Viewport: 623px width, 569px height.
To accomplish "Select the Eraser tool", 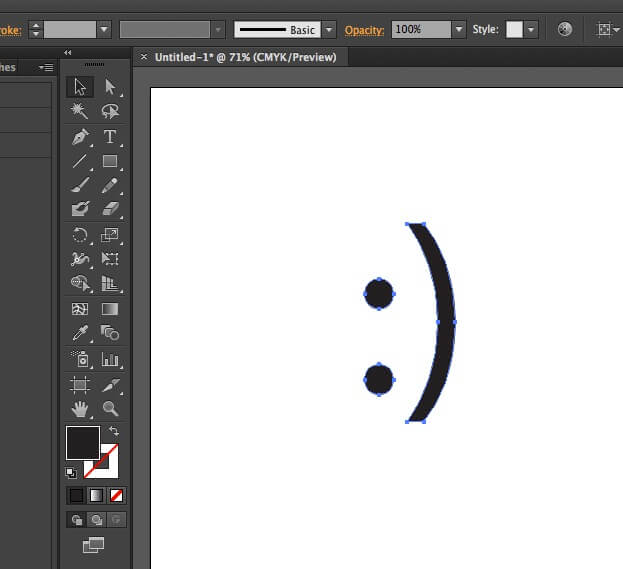I will 110,209.
